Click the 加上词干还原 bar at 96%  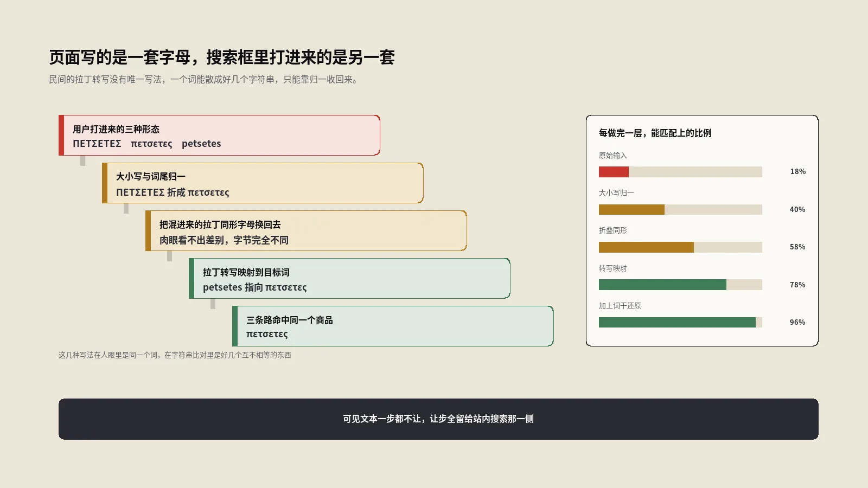tap(680, 322)
